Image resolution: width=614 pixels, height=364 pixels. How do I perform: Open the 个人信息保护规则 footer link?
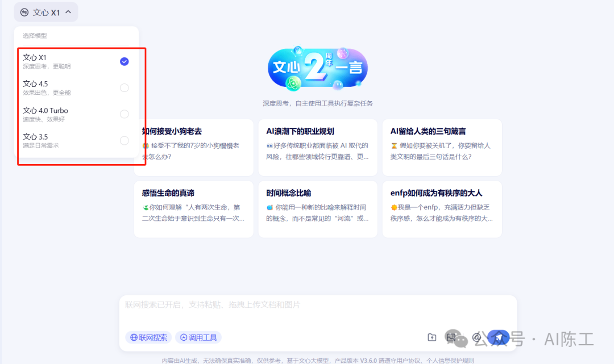(450, 361)
